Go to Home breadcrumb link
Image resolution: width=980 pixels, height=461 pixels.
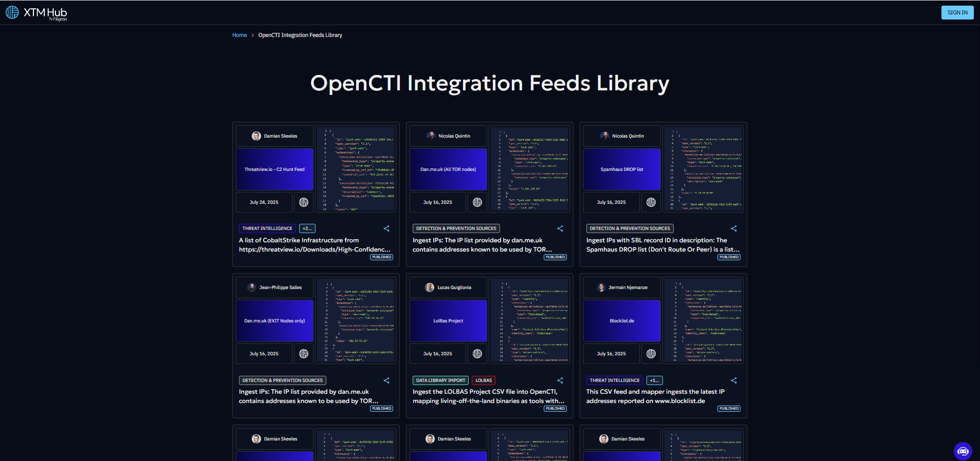pos(239,35)
